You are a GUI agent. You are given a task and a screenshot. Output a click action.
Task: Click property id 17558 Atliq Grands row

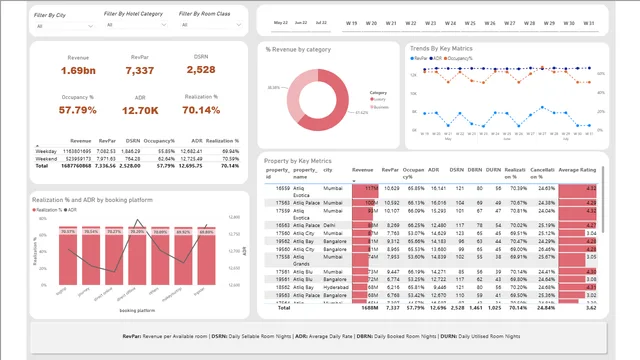431,260
